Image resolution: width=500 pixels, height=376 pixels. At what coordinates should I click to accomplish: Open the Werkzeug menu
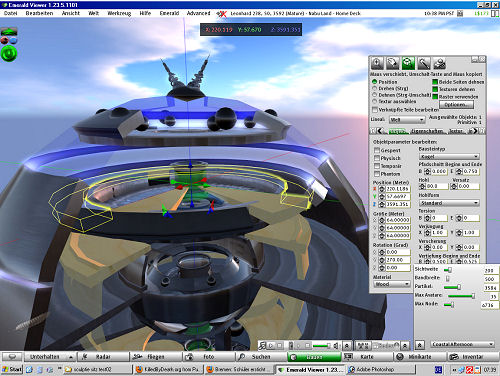pos(119,13)
